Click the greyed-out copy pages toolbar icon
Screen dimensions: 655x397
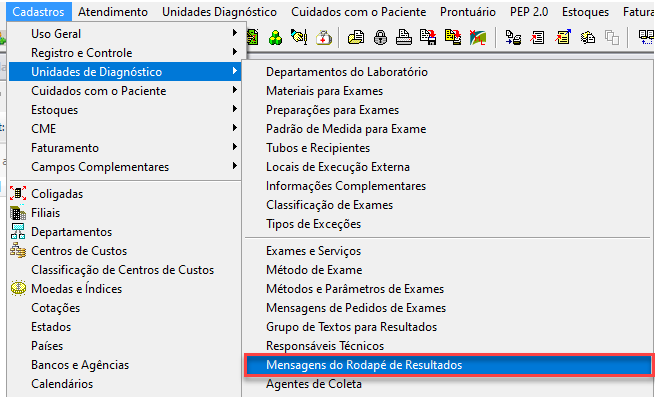[612, 38]
